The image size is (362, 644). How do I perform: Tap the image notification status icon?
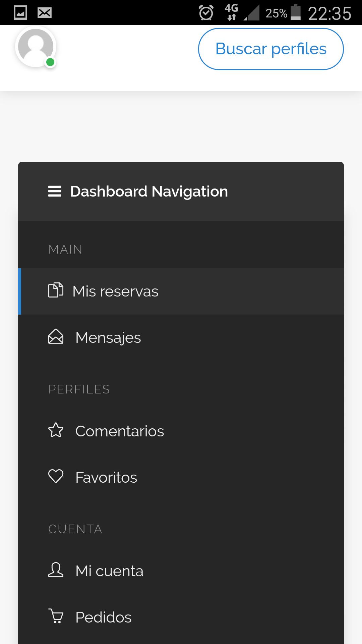[20, 13]
